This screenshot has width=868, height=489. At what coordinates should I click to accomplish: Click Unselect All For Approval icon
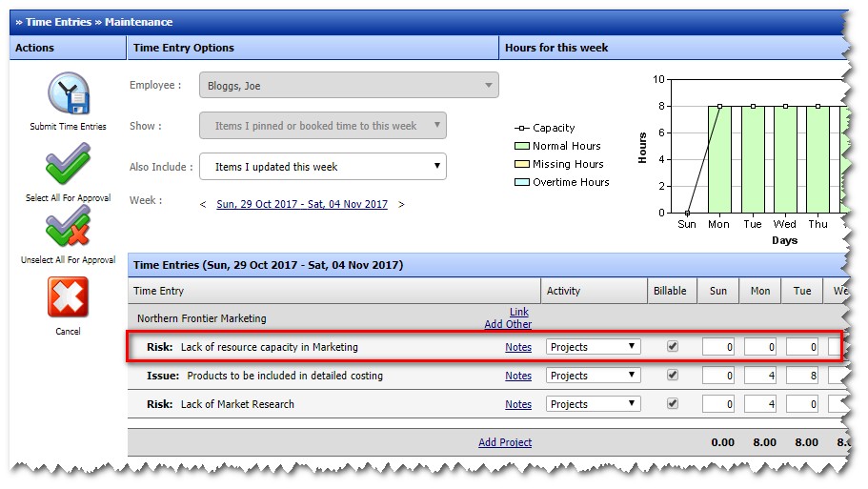pyautogui.click(x=68, y=226)
